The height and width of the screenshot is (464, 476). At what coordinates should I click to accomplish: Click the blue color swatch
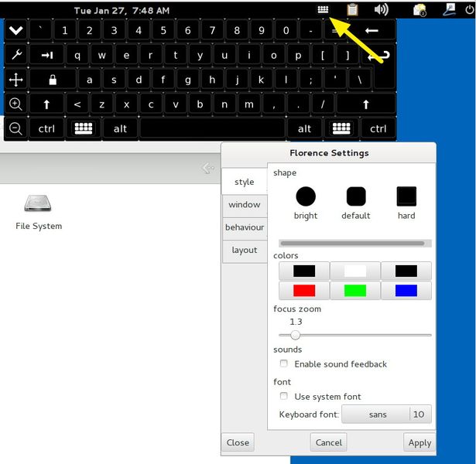click(406, 291)
